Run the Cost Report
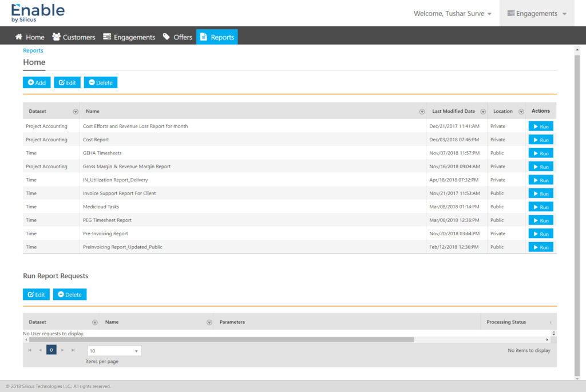The width and height of the screenshot is (586, 392). [541, 140]
